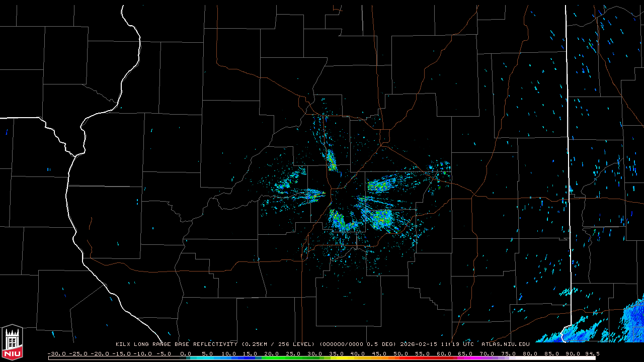Click the -30.0 label on the reflectivity scale

tap(56, 353)
